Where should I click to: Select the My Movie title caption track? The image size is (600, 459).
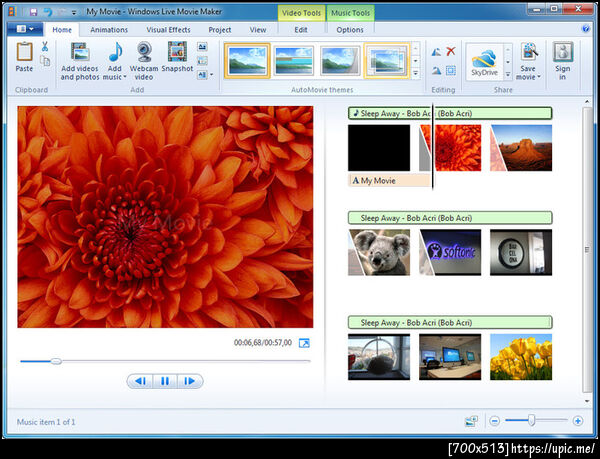point(390,180)
